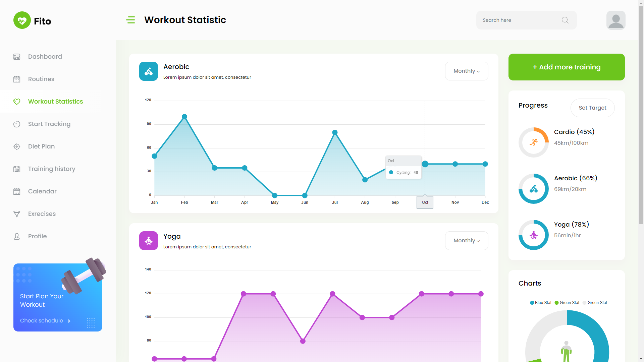This screenshot has height=362, width=644.
Task: Go to Dashboard in sidebar
Action: 45,57
